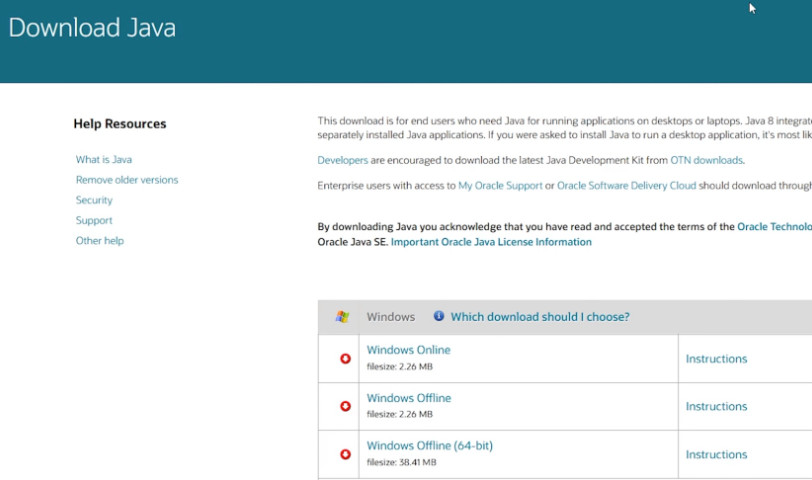812x480 pixels.
Task: Click the blue info icon beside download question
Action: click(438, 316)
